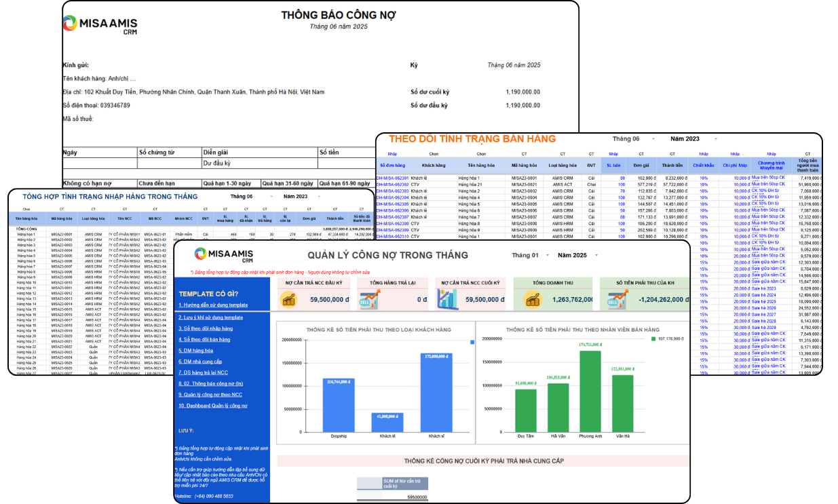
Task: Open the 5. DM hàng hóa link
Action: [x=195, y=350]
